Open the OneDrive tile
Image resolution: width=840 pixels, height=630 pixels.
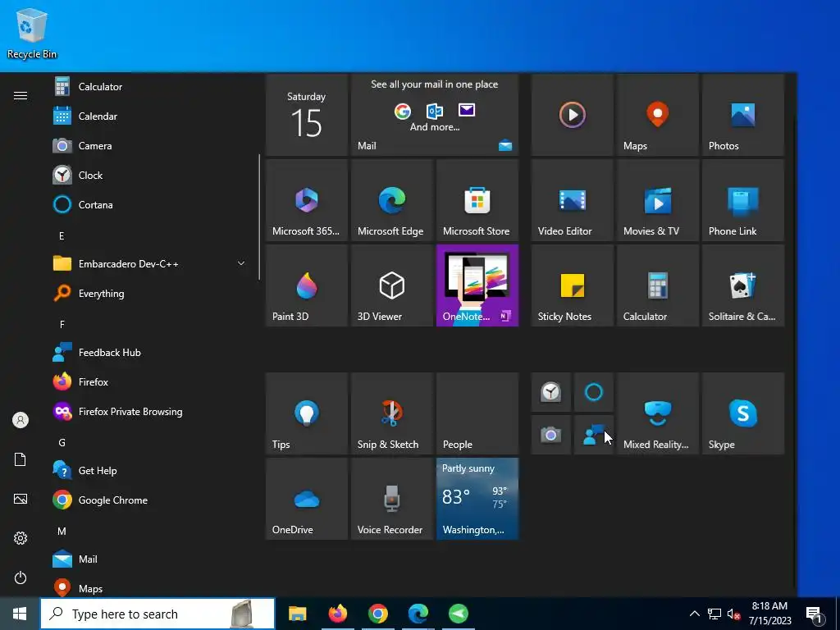(307, 499)
